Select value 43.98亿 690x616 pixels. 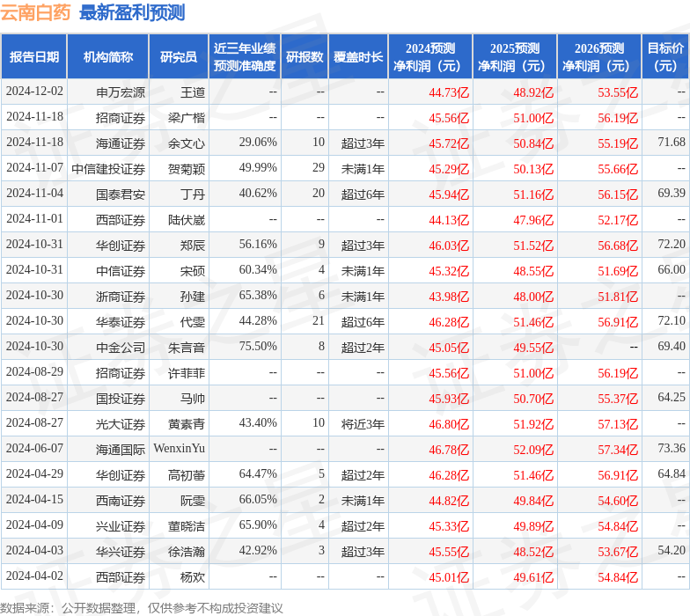pos(449,297)
